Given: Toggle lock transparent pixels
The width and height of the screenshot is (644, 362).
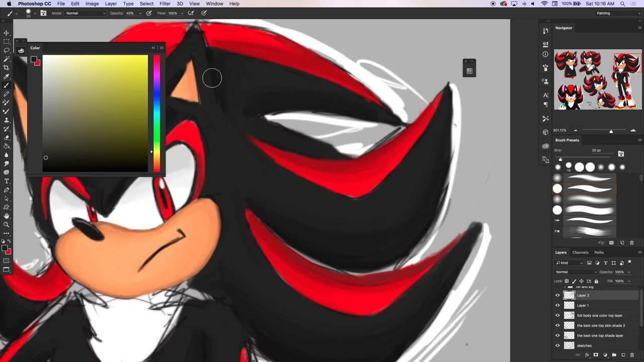Looking at the screenshot, I should pyautogui.click(x=567, y=281).
